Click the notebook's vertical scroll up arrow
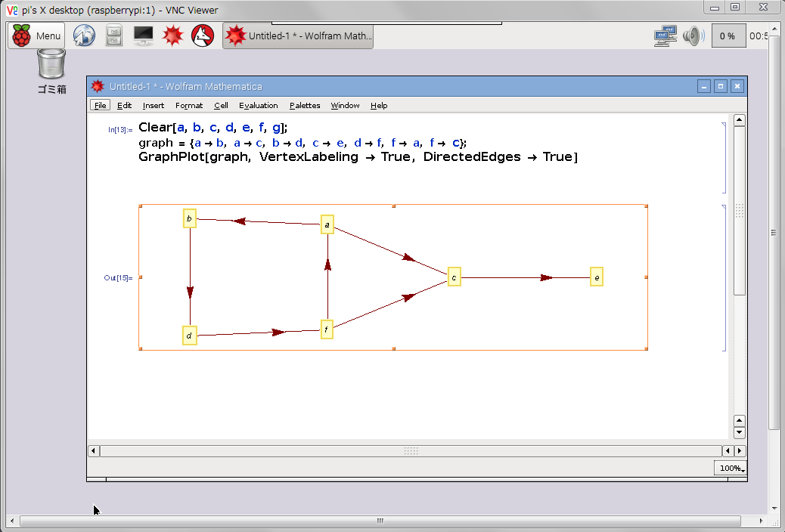Image resolution: width=785 pixels, height=532 pixels. (x=740, y=120)
